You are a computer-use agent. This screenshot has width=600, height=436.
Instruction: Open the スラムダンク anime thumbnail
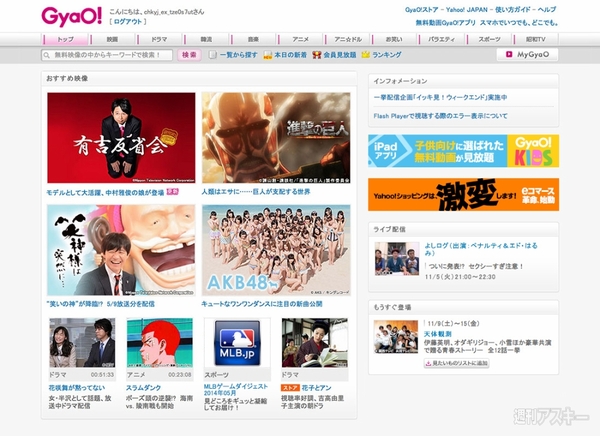pyautogui.click(x=160, y=343)
